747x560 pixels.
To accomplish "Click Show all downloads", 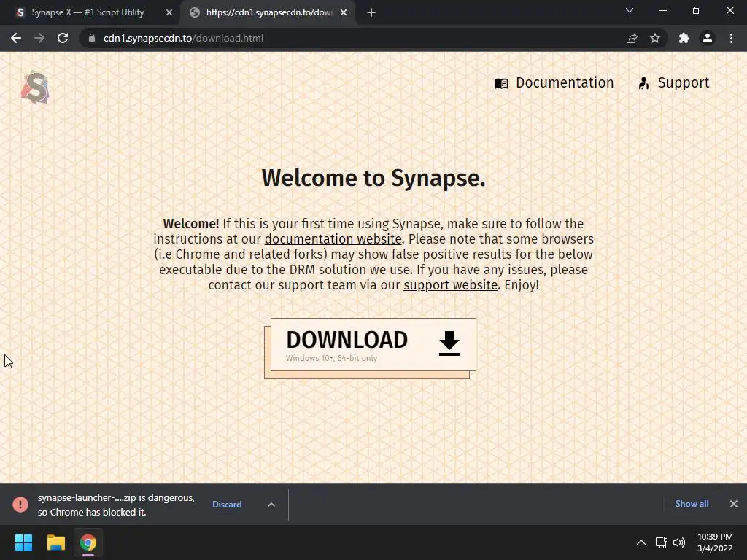I will pos(692,504).
